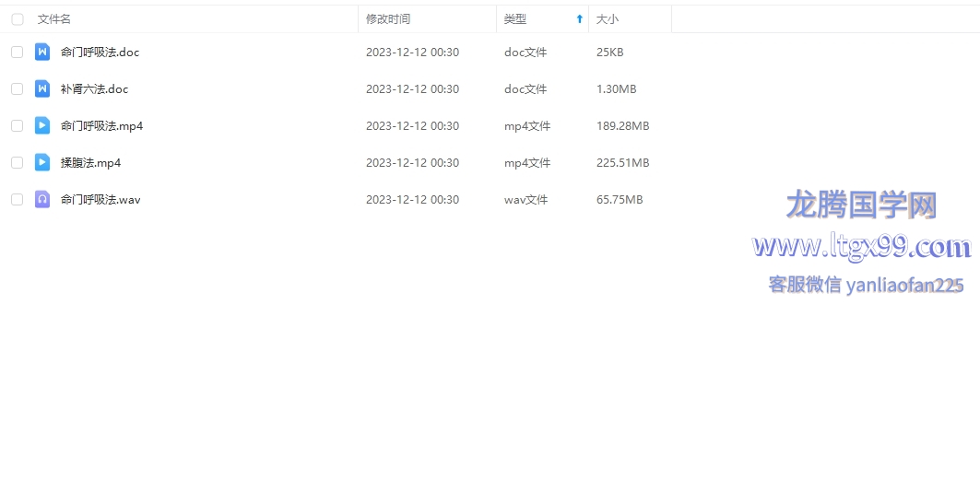Click modified date of 命门呼吸法.mp4

point(412,125)
